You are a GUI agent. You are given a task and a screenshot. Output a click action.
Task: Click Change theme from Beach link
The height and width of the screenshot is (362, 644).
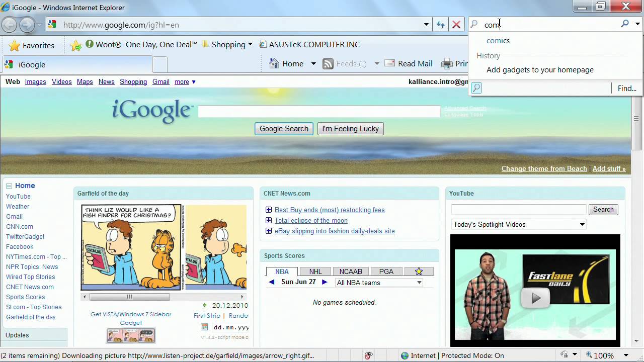pos(544,168)
